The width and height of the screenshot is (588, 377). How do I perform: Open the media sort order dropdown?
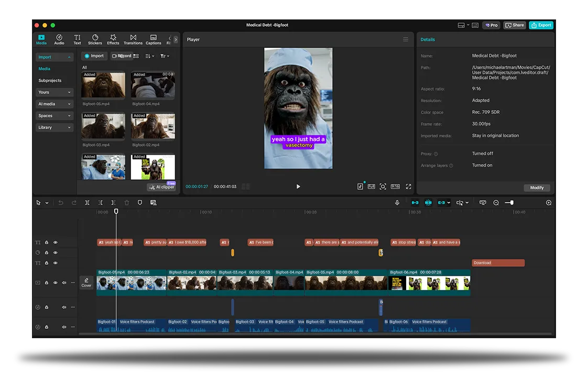(149, 56)
